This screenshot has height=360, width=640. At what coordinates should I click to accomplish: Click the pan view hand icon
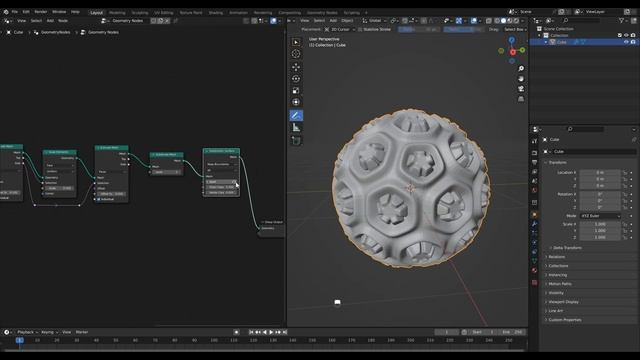pos(521,79)
